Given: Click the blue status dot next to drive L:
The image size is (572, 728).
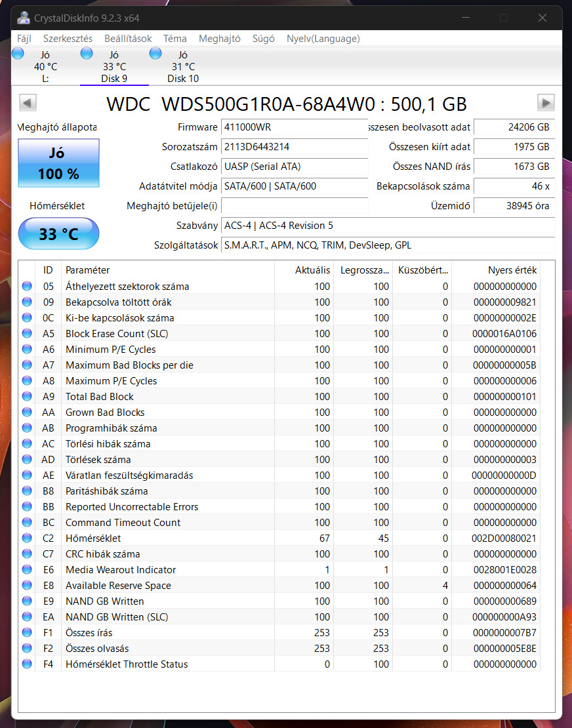Looking at the screenshot, I should pyautogui.click(x=18, y=53).
